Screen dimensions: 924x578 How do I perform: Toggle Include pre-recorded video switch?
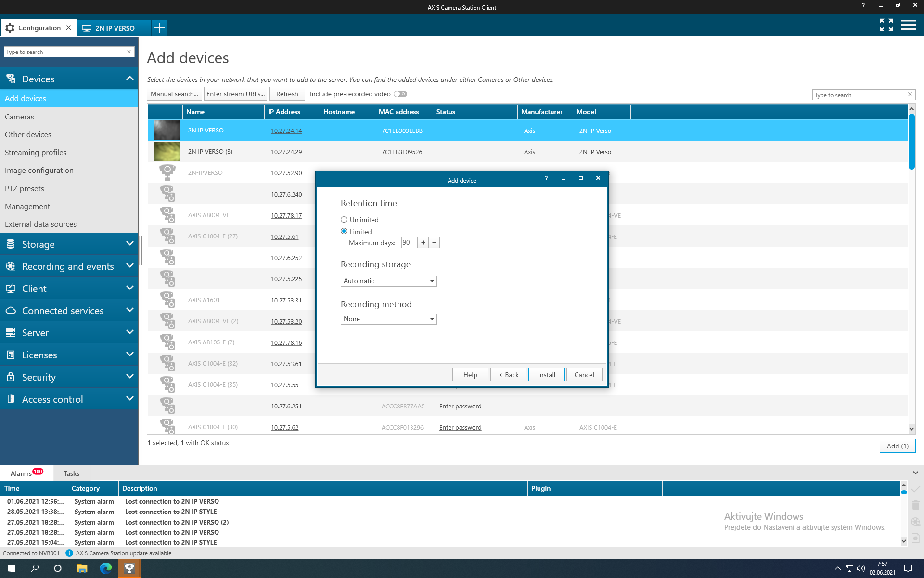pos(400,94)
